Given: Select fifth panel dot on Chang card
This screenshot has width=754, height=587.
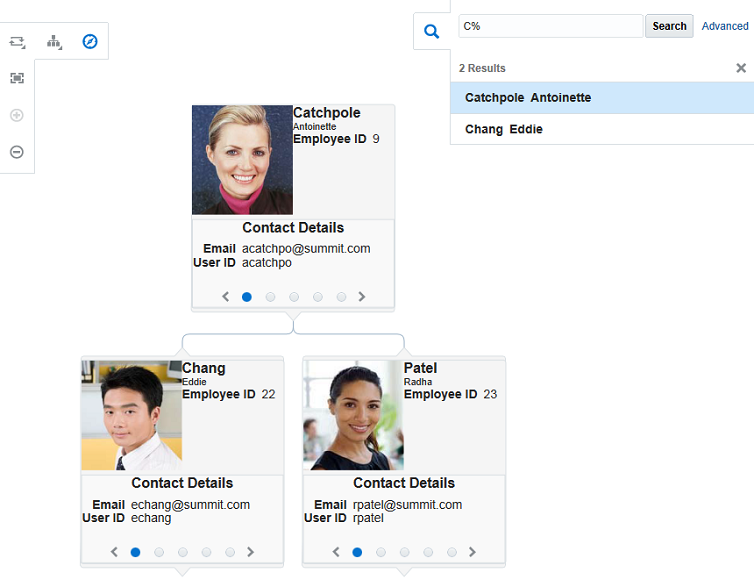Looking at the screenshot, I should 230,552.
